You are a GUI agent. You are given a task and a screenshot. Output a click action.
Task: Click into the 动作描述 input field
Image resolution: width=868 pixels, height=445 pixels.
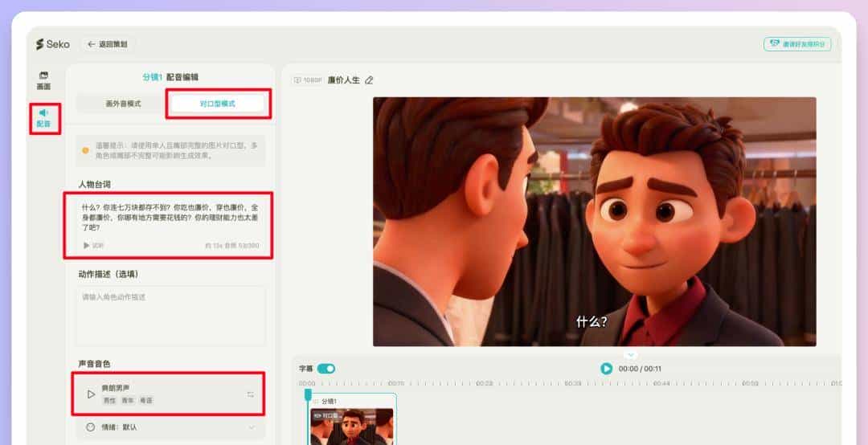pyautogui.click(x=170, y=316)
